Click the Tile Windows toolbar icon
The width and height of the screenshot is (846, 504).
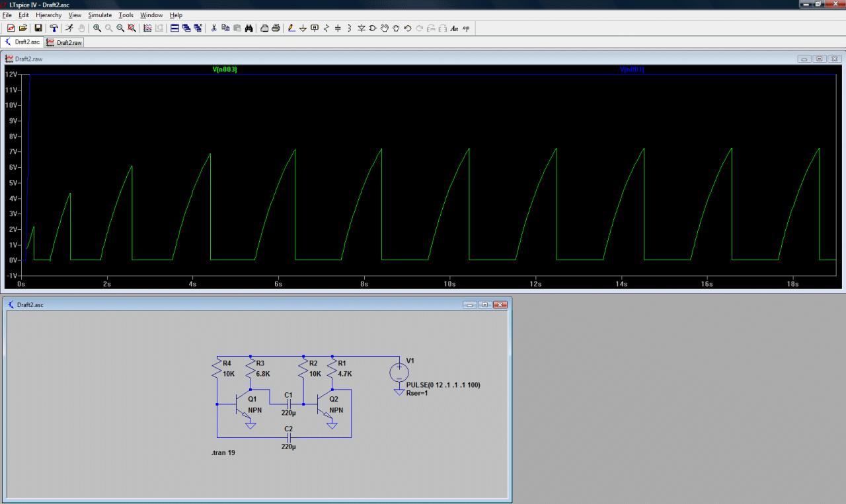[x=174, y=28]
